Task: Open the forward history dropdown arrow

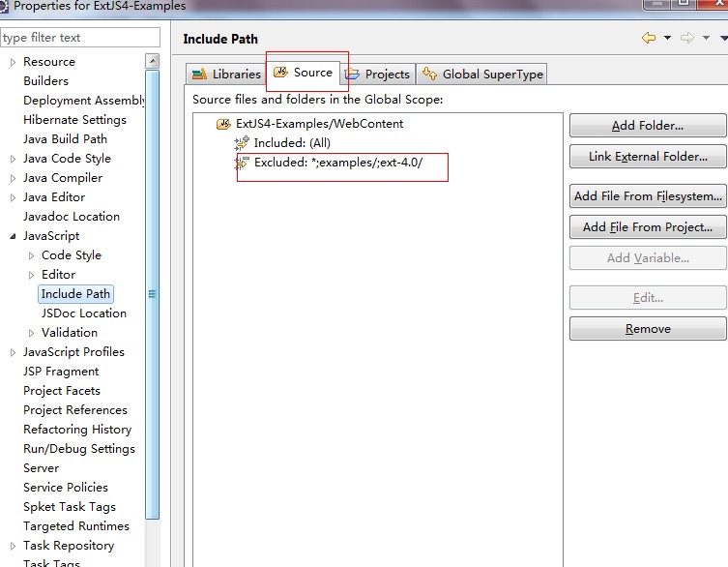Action: click(706, 38)
